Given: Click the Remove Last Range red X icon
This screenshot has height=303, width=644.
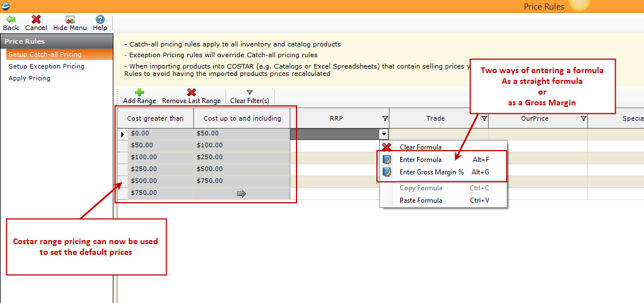Looking at the screenshot, I should pyautogui.click(x=192, y=93).
